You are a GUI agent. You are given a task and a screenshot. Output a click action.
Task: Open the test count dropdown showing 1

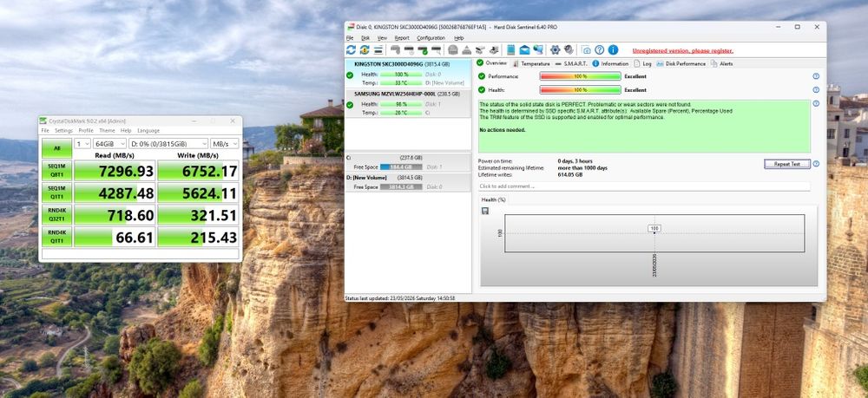(82, 144)
